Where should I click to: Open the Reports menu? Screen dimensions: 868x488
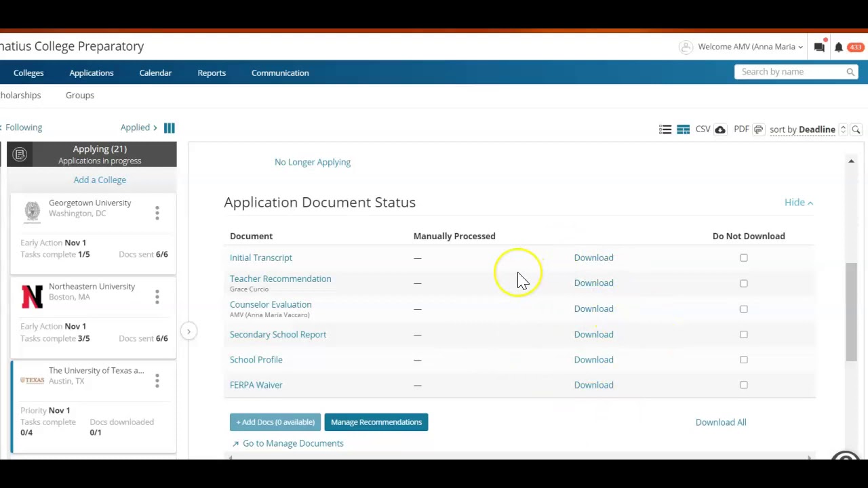point(212,73)
